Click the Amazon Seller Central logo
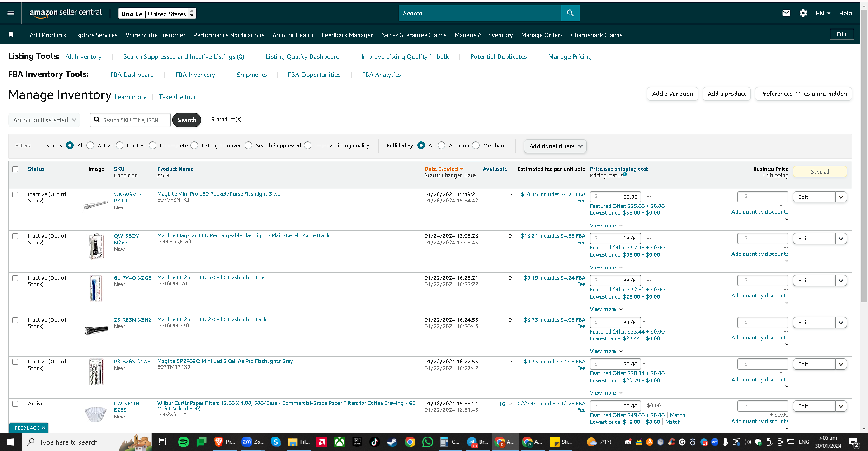868x451 pixels. pos(66,13)
